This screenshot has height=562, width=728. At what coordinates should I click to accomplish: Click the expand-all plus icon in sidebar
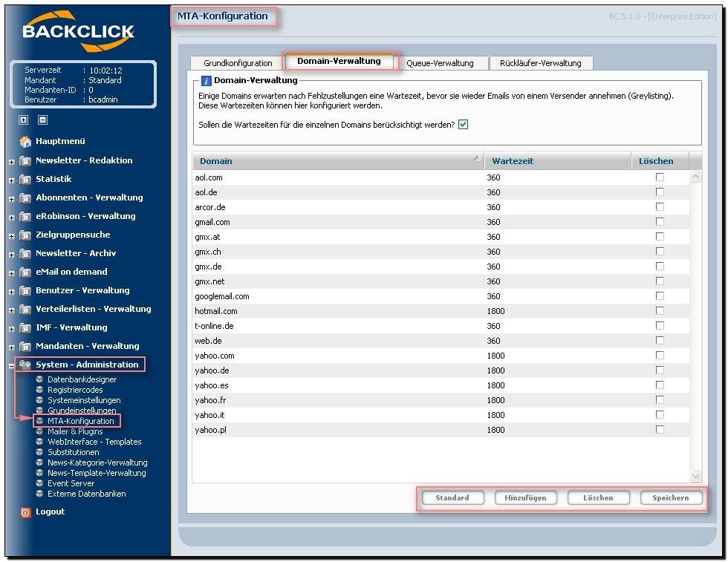coord(24,120)
